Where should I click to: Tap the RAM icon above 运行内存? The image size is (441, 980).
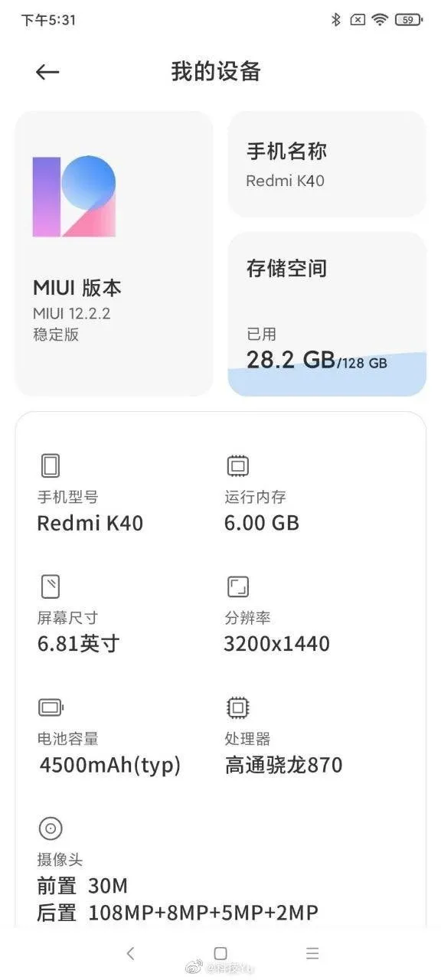point(237,465)
